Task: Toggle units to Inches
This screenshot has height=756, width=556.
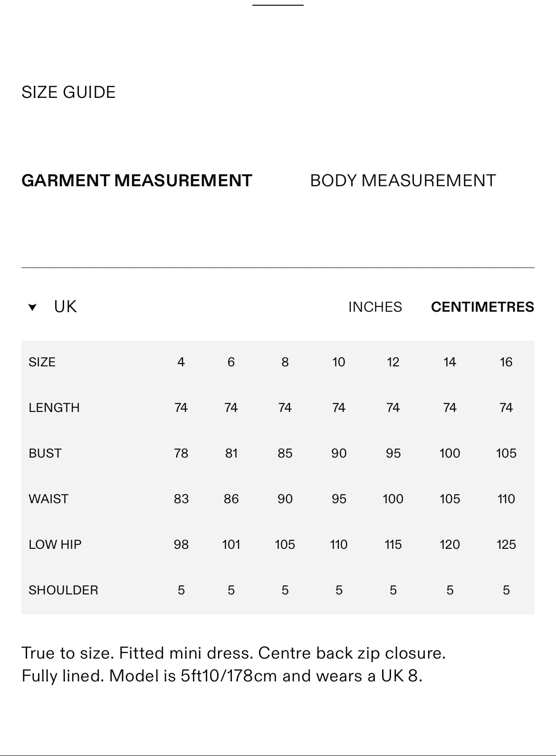Action: tap(375, 307)
